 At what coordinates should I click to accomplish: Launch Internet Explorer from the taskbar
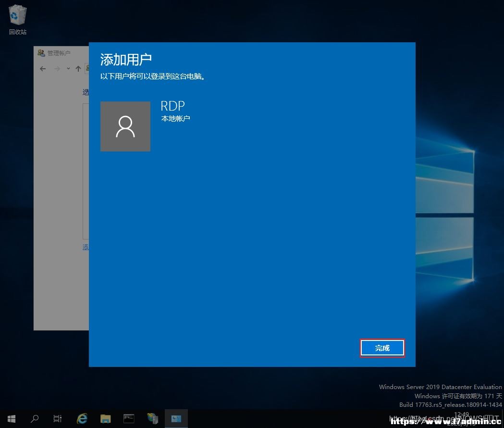click(x=82, y=419)
